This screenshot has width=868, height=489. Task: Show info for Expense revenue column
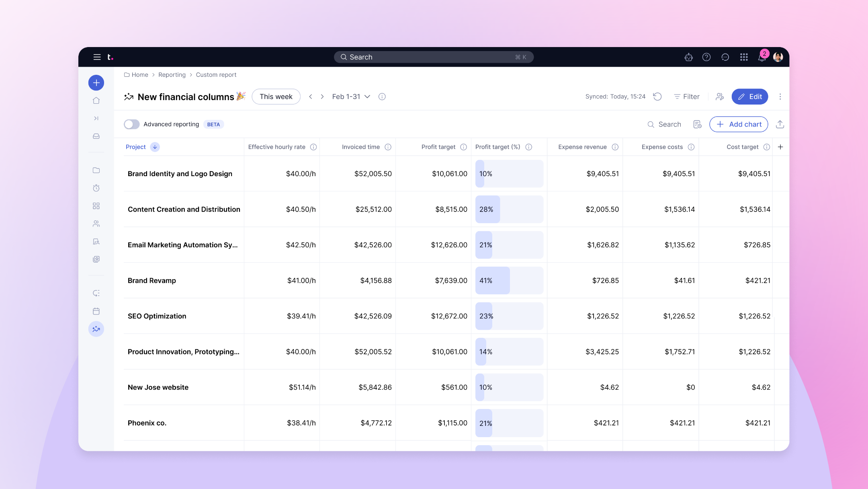615,147
